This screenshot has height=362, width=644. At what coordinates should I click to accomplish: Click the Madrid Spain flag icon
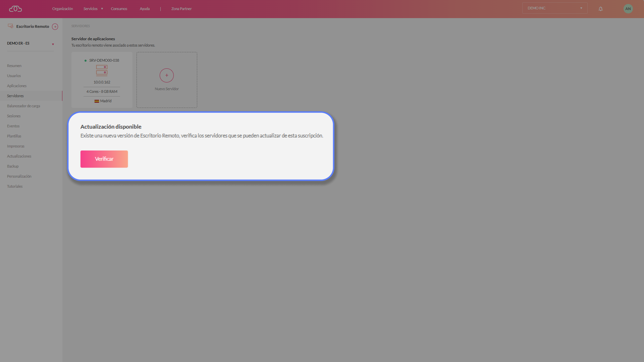(97, 101)
